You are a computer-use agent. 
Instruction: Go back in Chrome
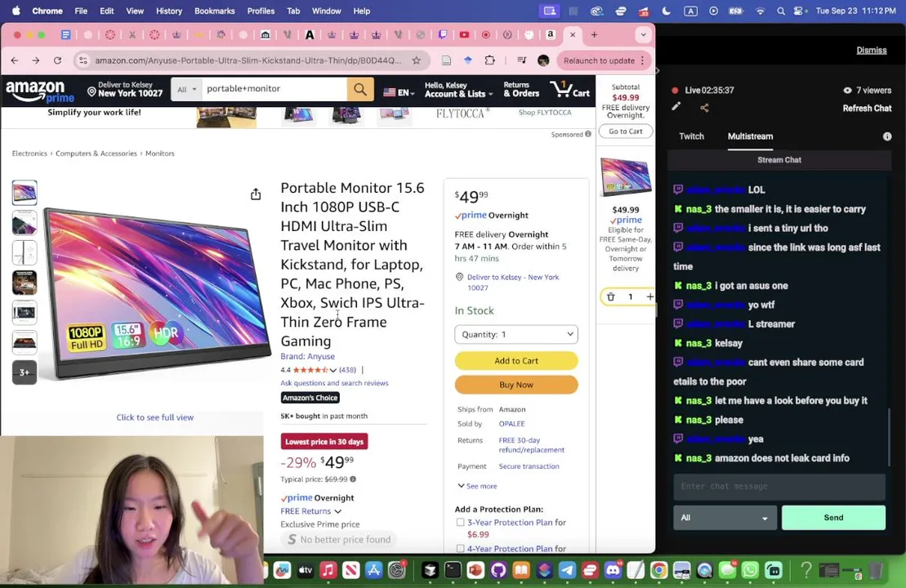[x=15, y=60]
